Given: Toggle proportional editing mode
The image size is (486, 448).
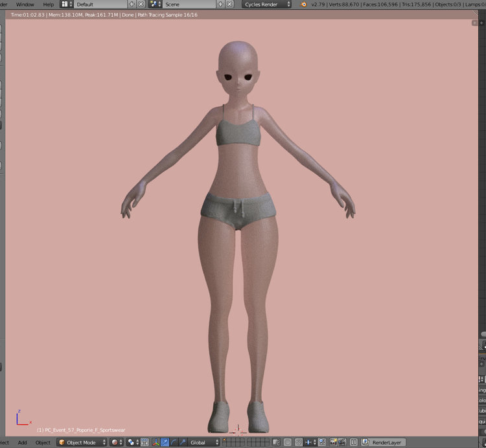Looking at the screenshot, I should [x=288, y=442].
